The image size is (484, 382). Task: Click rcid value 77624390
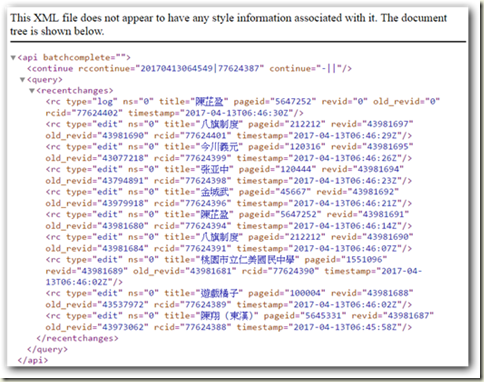point(294,271)
